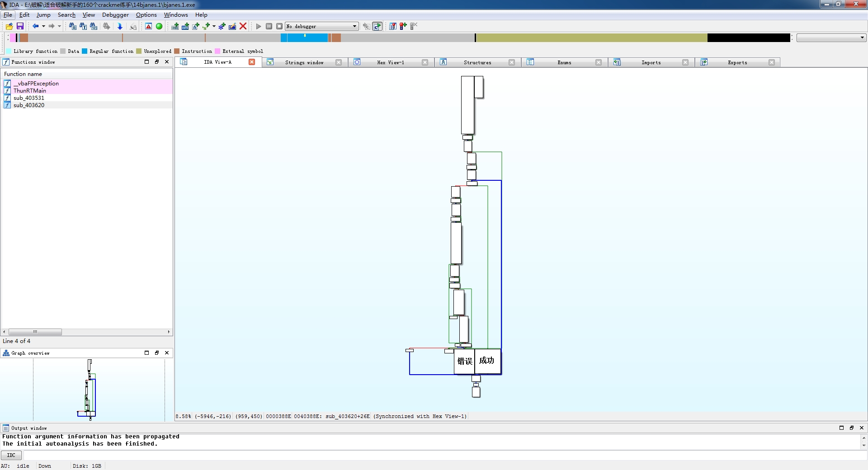Click the red triangle warning toolbar icon
The image size is (868, 470).
click(148, 26)
